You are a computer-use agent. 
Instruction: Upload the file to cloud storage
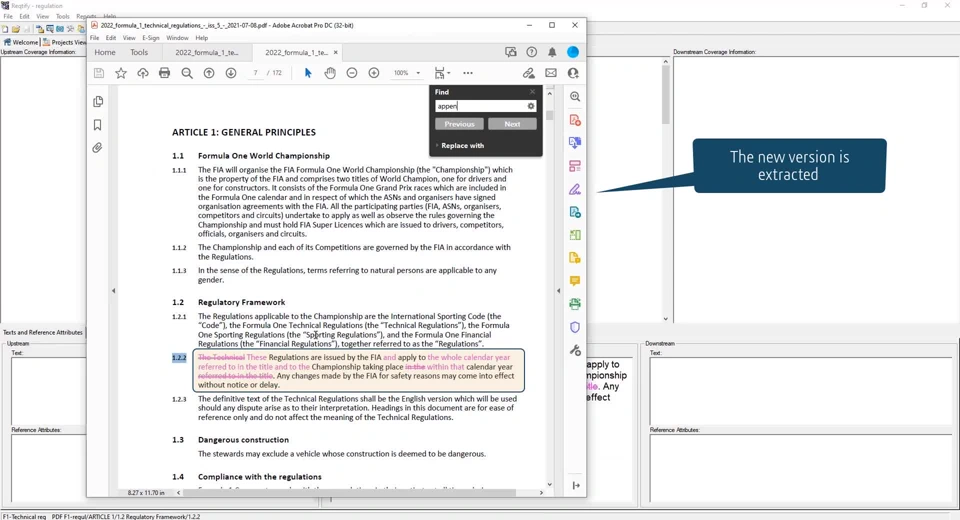[x=143, y=73]
